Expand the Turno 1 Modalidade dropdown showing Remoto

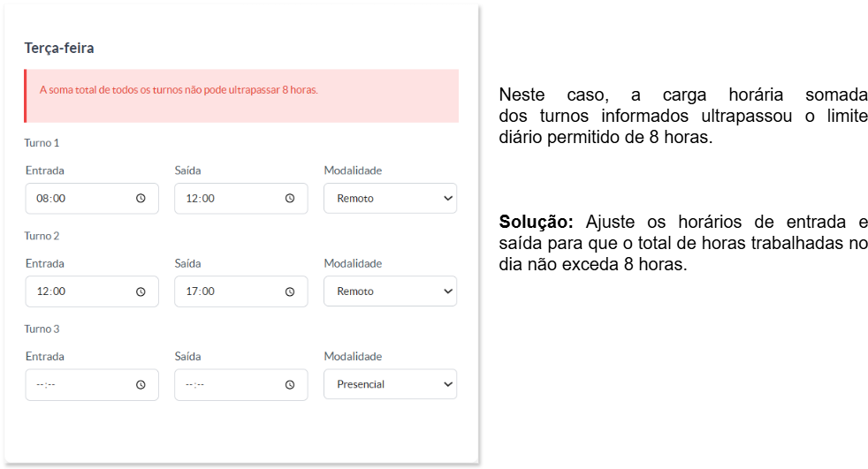[391, 198]
